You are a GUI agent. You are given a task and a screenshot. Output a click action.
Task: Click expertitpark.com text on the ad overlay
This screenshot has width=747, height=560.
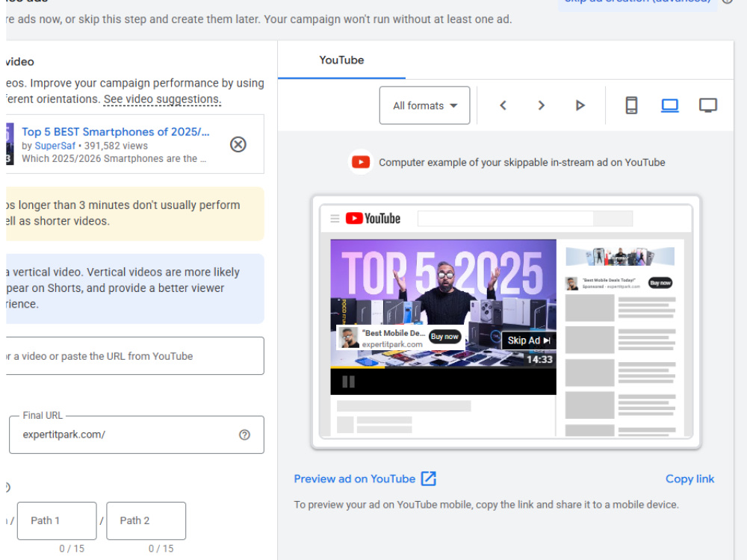point(392,344)
